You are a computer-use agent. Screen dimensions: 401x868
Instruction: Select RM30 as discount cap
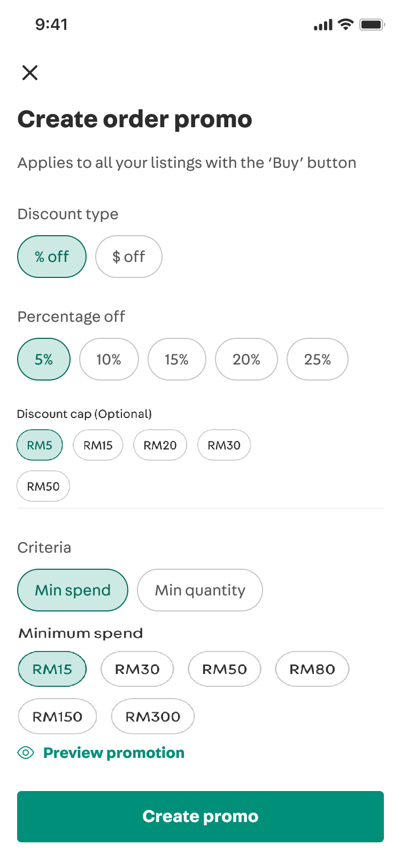tap(224, 445)
